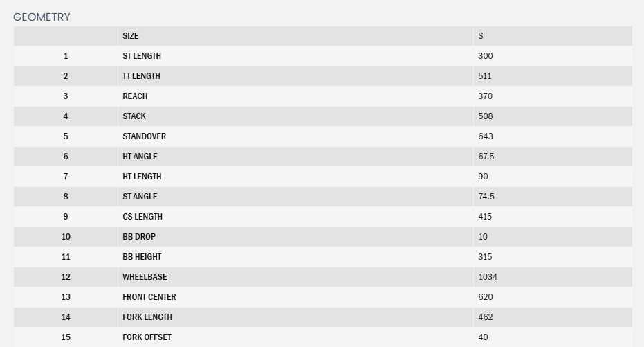Viewport: 644px width, 347px height.
Task: Select the BB HEIGHT value 315
Action: point(485,257)
